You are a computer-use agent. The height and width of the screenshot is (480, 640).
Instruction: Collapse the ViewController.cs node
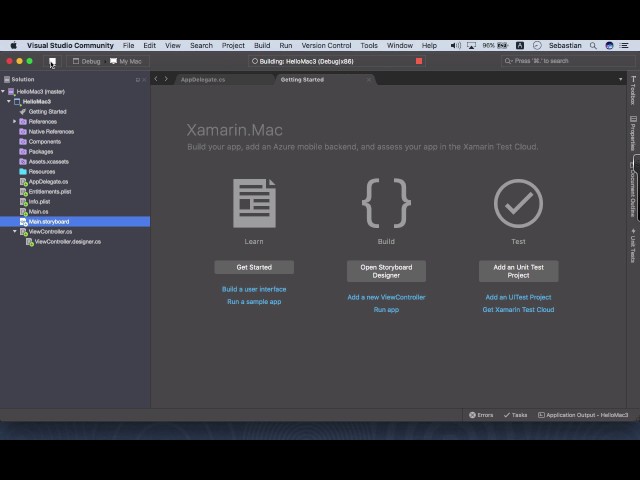click(x=15, y=231)
